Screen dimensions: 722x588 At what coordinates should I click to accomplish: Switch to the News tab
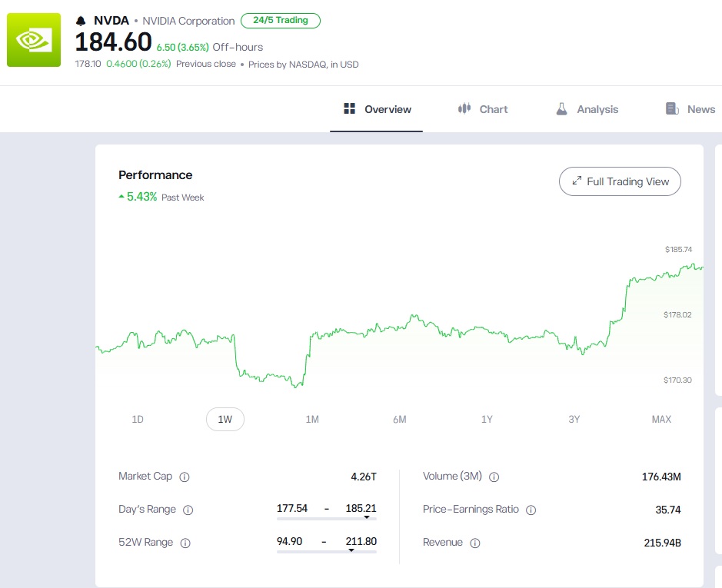coord(690,108)
